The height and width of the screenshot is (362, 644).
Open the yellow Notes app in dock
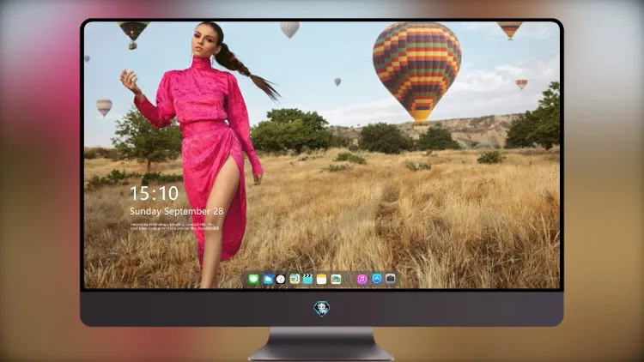pos(322,279)
